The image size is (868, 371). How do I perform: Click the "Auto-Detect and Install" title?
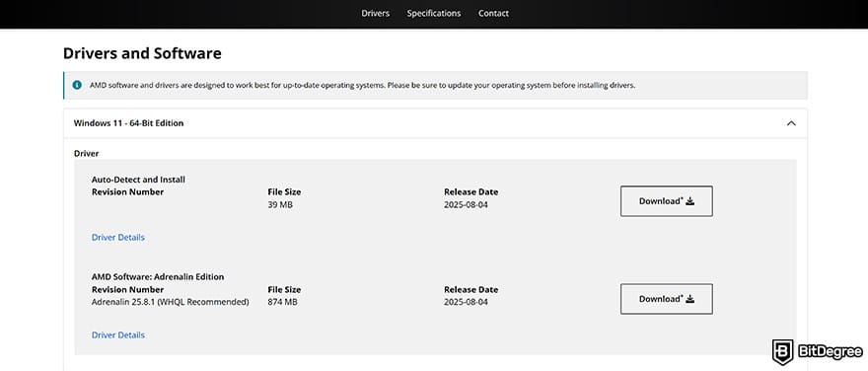[x=138, y=180]
